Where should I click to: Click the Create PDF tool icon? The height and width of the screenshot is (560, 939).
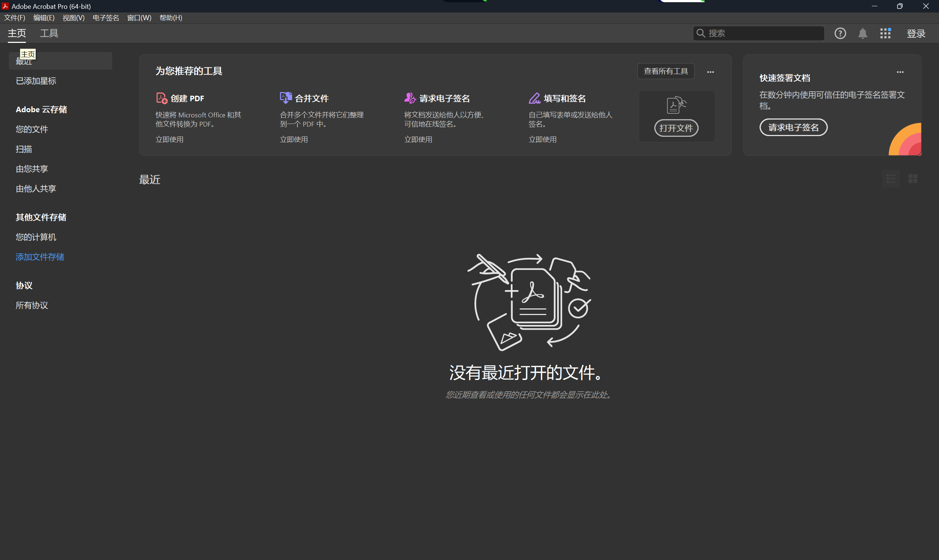click(161, 98)
